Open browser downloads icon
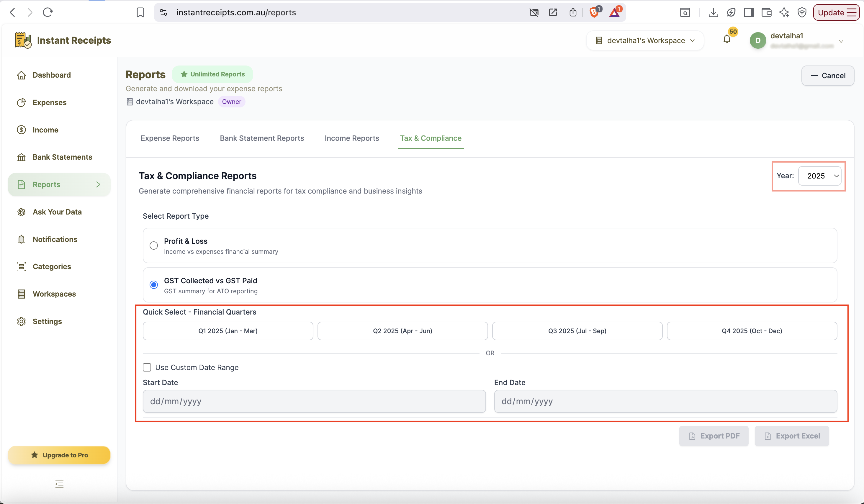 pos(713,13)
